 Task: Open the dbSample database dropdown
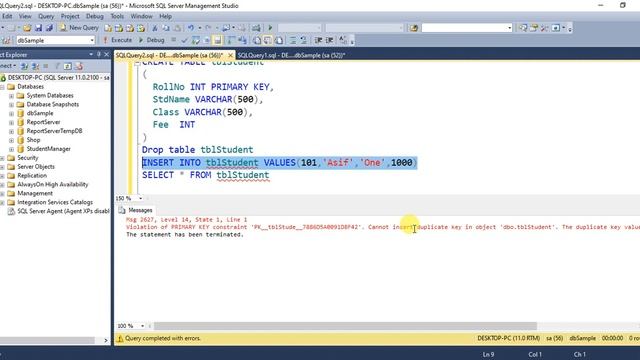(x=92, y=40)
